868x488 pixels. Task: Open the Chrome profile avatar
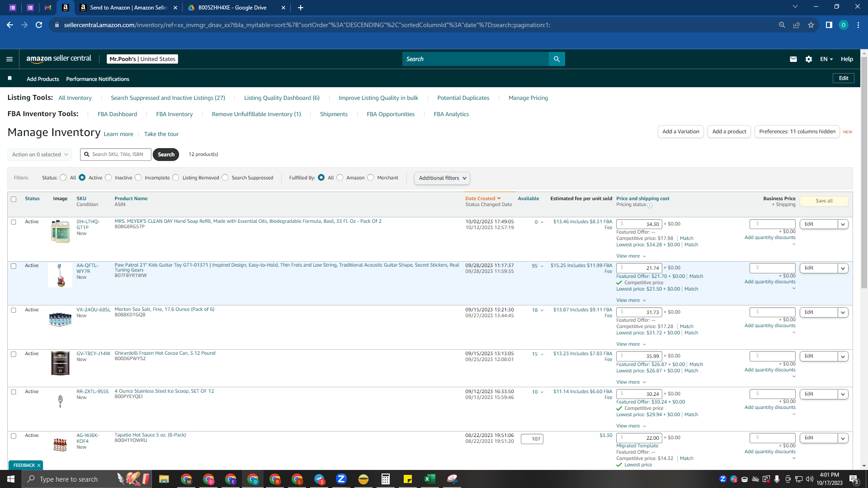844,25
